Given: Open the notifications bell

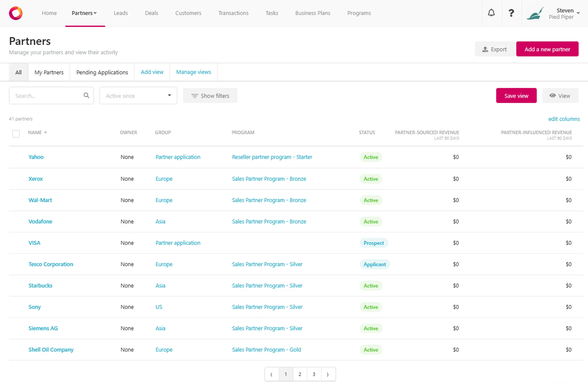Looking at the screenshot, I should 491,13.
